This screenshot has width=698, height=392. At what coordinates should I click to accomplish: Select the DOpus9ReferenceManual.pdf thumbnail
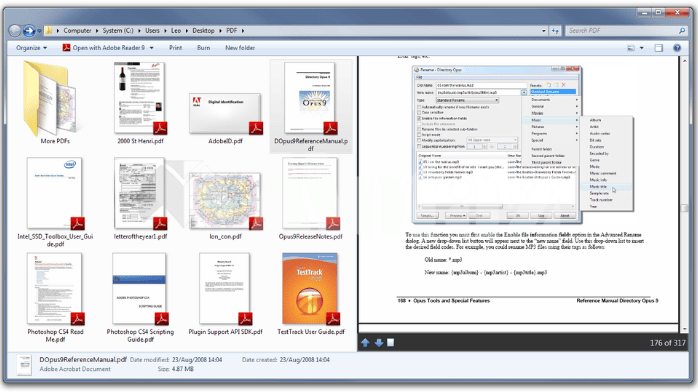(310, 99)
